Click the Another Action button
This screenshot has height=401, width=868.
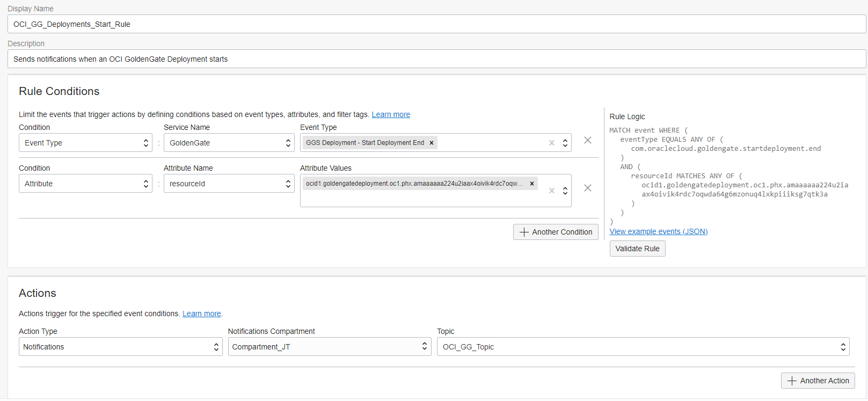[x=818, y=381]
